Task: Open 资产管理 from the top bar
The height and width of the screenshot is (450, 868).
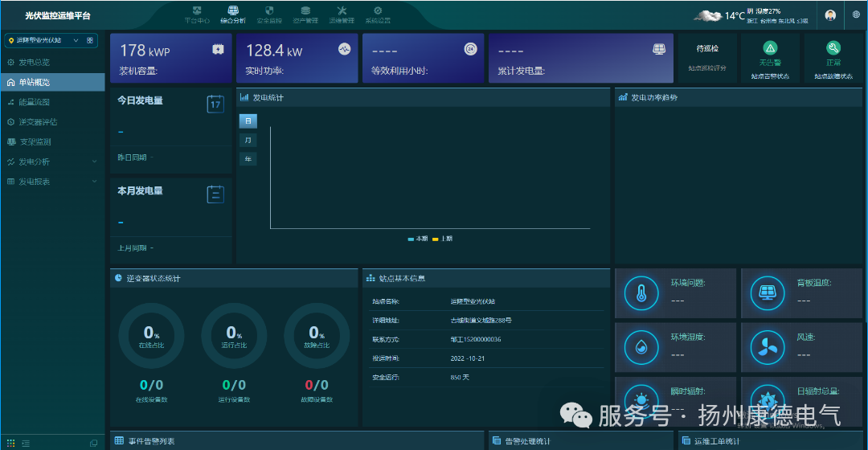Action: click(x=305, y=14)
